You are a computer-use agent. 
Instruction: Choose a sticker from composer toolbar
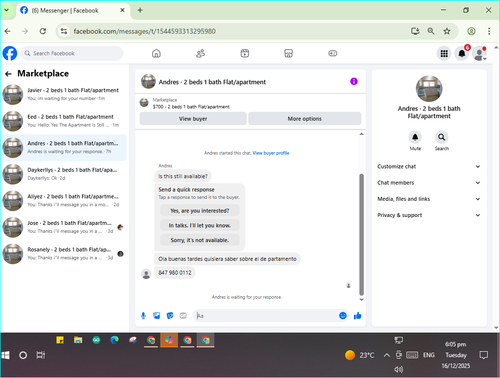click(170, 316)
